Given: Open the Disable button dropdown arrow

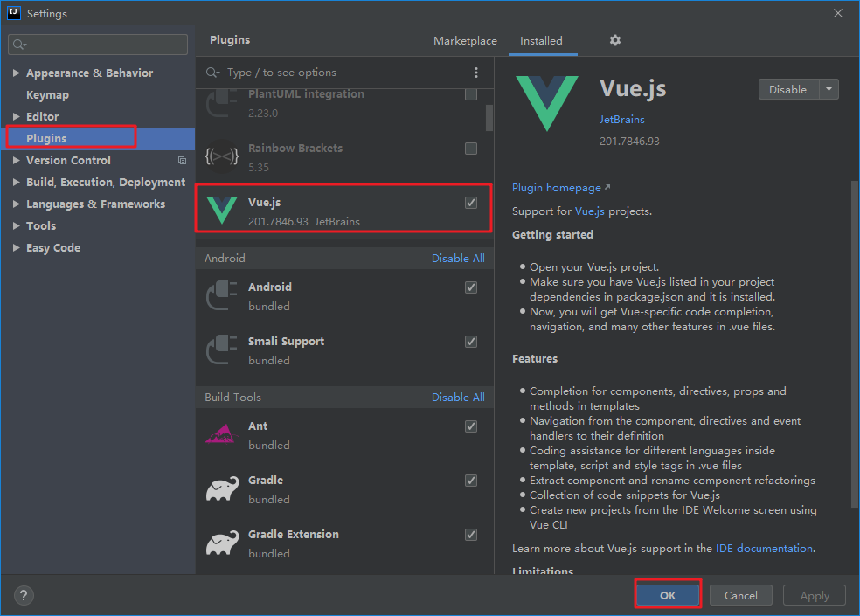Looking at the screenshot, I should point(829,89).
